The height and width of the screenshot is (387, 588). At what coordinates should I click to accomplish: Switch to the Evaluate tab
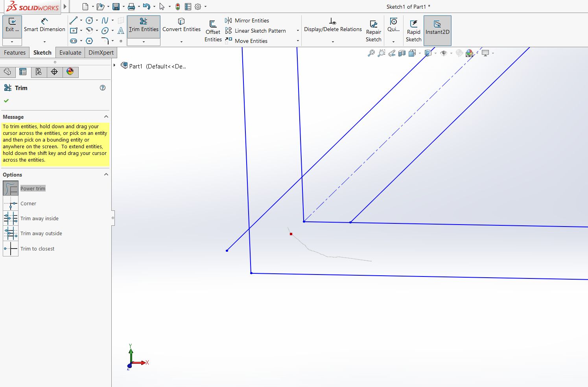[x=70, y=53]
